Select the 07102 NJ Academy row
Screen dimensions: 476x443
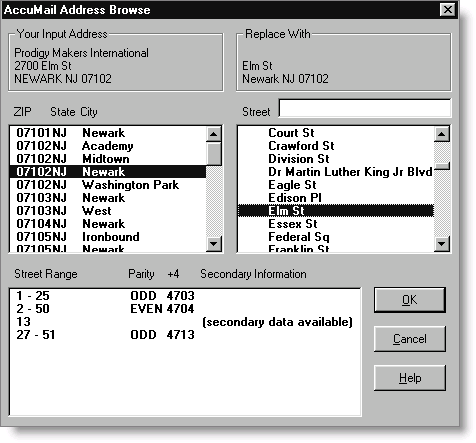(x=108, y=146)
